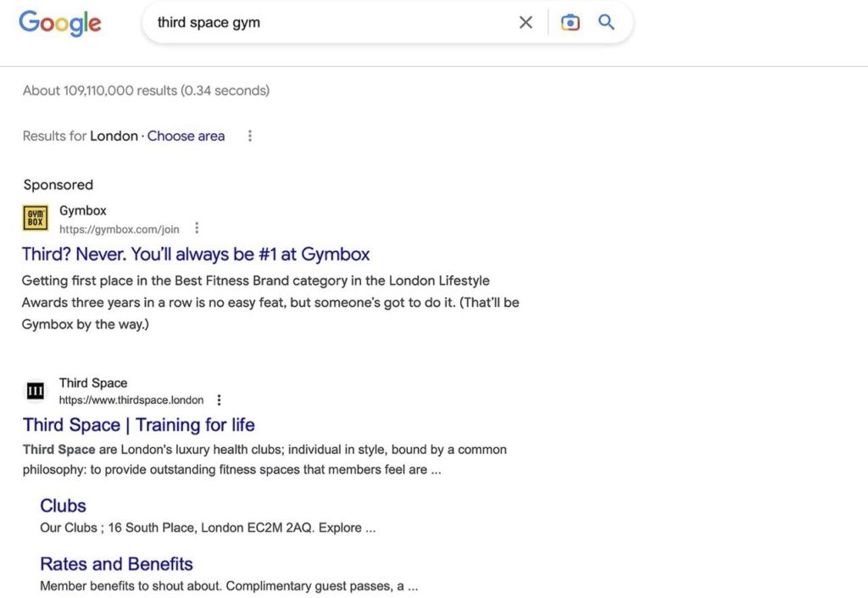Focus the search box containing 'third space gym'
The height and width of the screenshot is (598, 868).
[331, 23]
